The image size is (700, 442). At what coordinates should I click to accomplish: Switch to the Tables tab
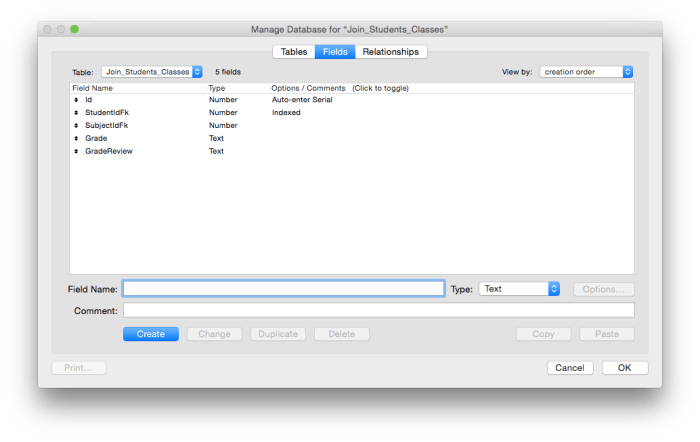(x=293, y=52)
